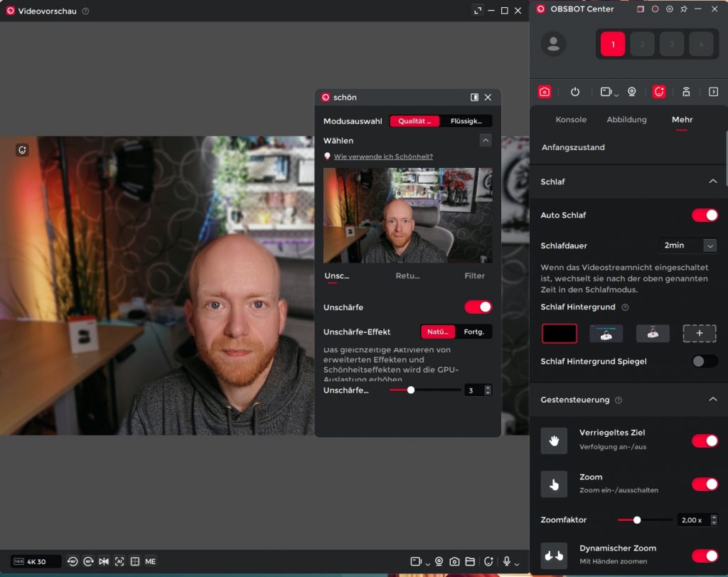Dock the schön panel using its layout icon
Image resolution: width=728 pixels, height=577 pixels.
pyautogui.click(x=474, y=97)
